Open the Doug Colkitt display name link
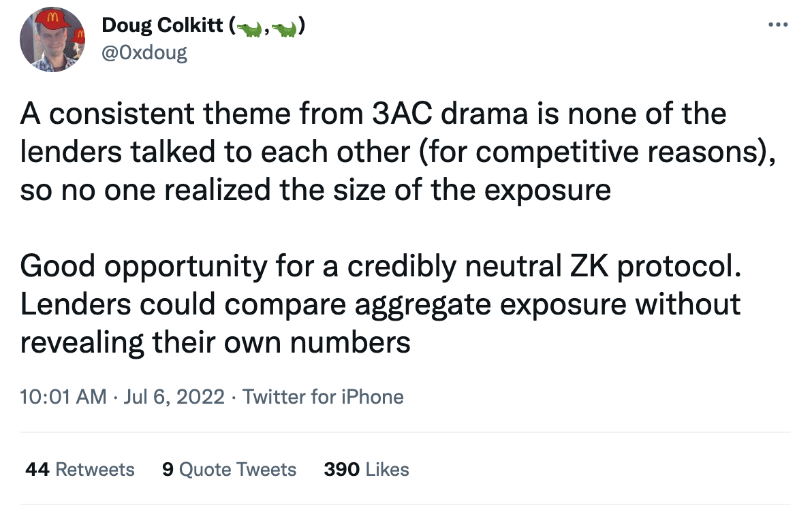This screenshot has height=516, width=812. [164, 27]
